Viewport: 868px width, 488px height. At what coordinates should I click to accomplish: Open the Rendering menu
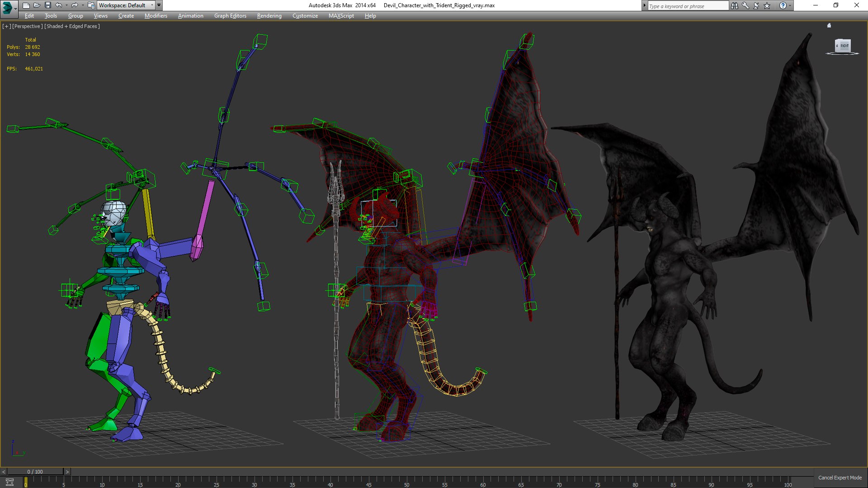point(269,16)
